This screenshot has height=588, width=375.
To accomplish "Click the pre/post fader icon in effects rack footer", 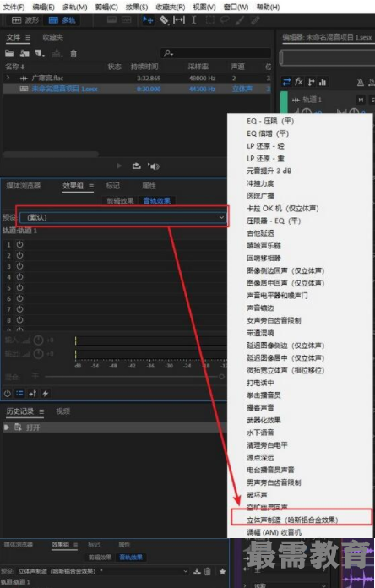I will click(33, 394).
